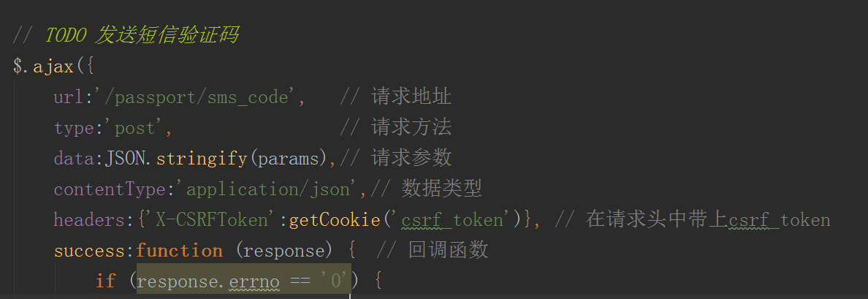Image resolution: width=868 pixels, height=299 pixels.
Task: Click the params argument
Action: click(x=289, y=159)
